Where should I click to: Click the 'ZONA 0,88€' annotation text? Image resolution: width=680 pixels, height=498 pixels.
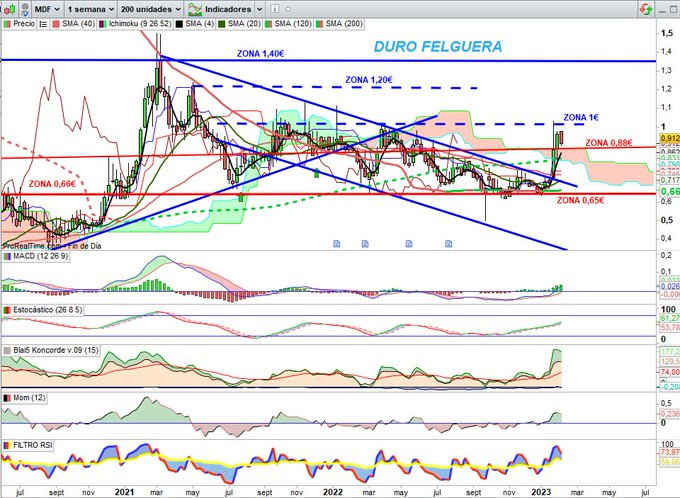608,143
